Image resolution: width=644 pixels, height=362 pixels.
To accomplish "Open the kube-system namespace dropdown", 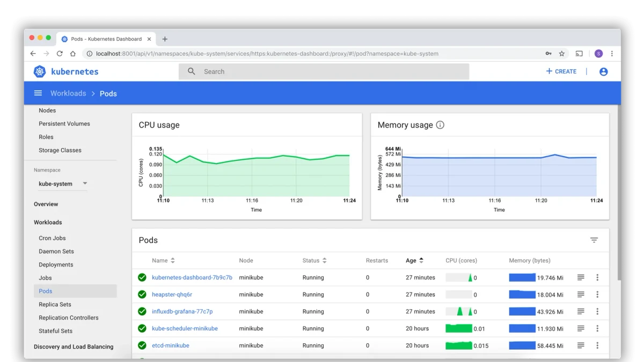I will click(63, 183).
